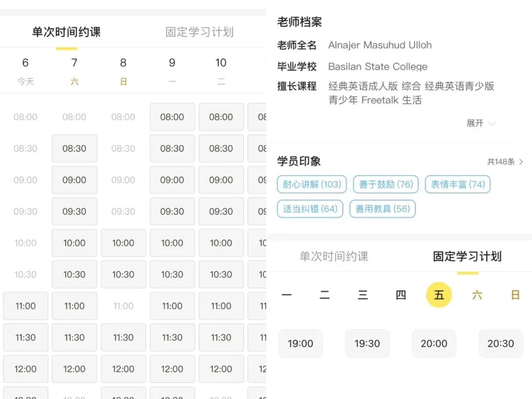
Task: Book 11:30 slot on day 10
Action: click(221, 337)
